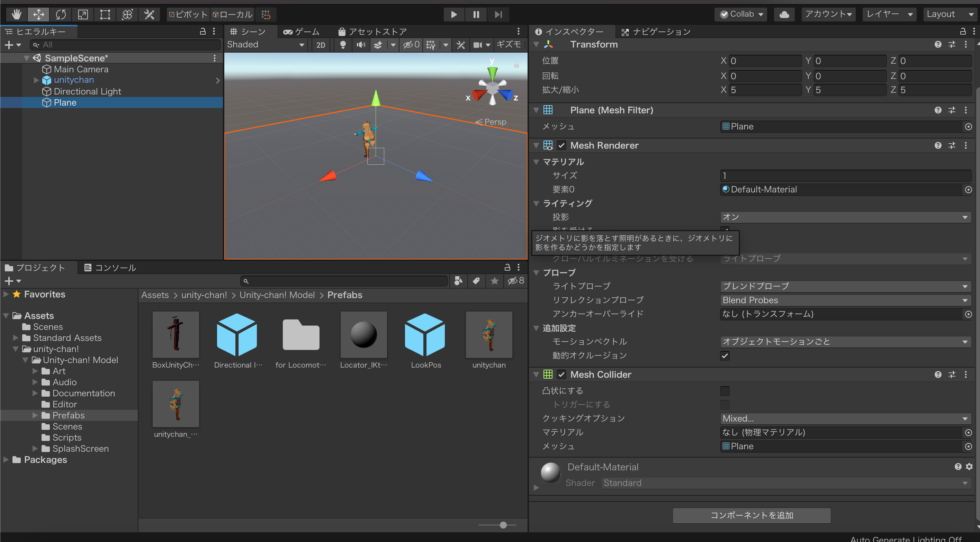Image resolution: width=980 pixels, height=542 pixels.
Task: Open cloud services icon
Action: tap(784, 15)
